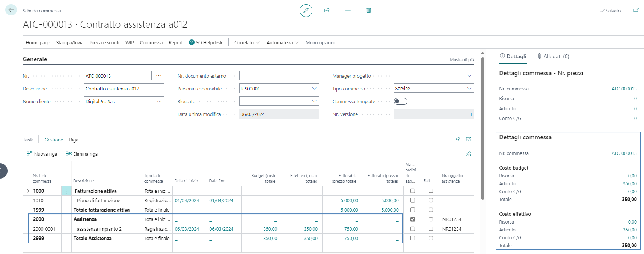Open lookup ellipsis in Nome cliente field
This screenshot has height=254, width=644.
[x=159, y=101]
